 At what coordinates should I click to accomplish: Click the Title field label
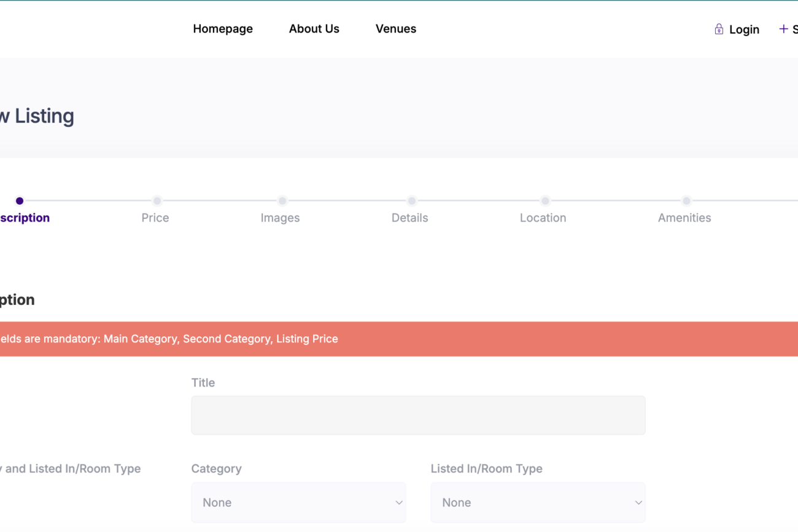[x=203, y=383]
